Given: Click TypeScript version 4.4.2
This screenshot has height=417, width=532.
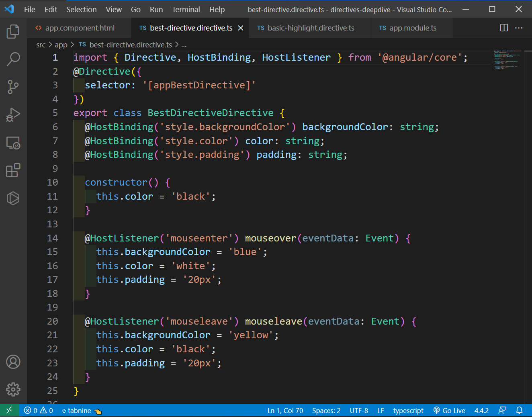Looking at the screenshot, I should [481, 410].
